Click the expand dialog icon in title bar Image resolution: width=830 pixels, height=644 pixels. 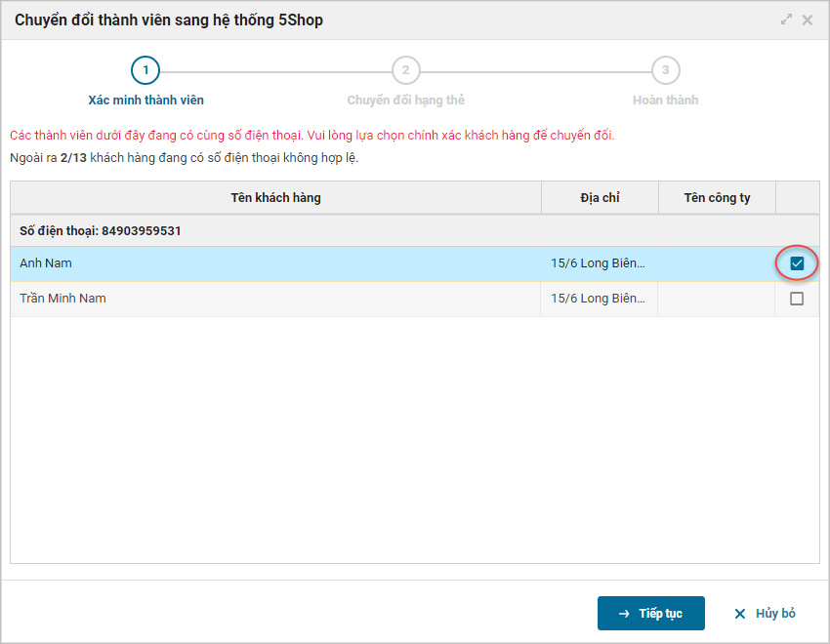pos(787,20)
